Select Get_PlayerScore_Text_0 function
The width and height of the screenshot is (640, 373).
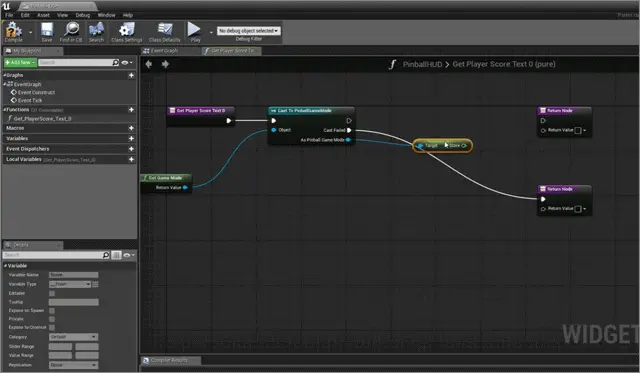coord(42,119)
